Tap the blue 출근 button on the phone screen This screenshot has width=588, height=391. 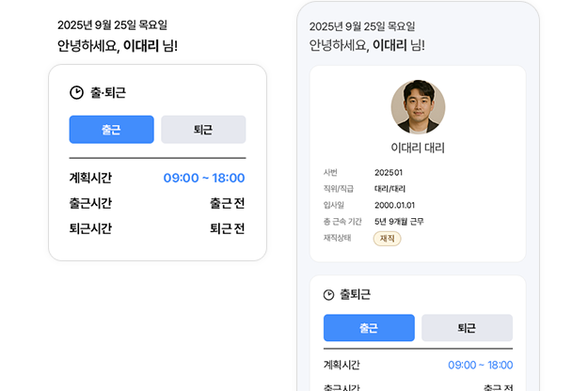point(369,328)
